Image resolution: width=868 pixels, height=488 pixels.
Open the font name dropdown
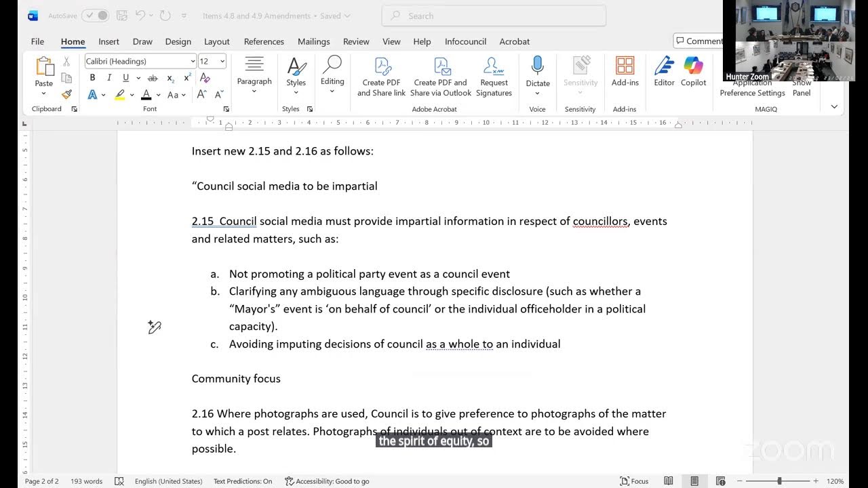(193, 61)
